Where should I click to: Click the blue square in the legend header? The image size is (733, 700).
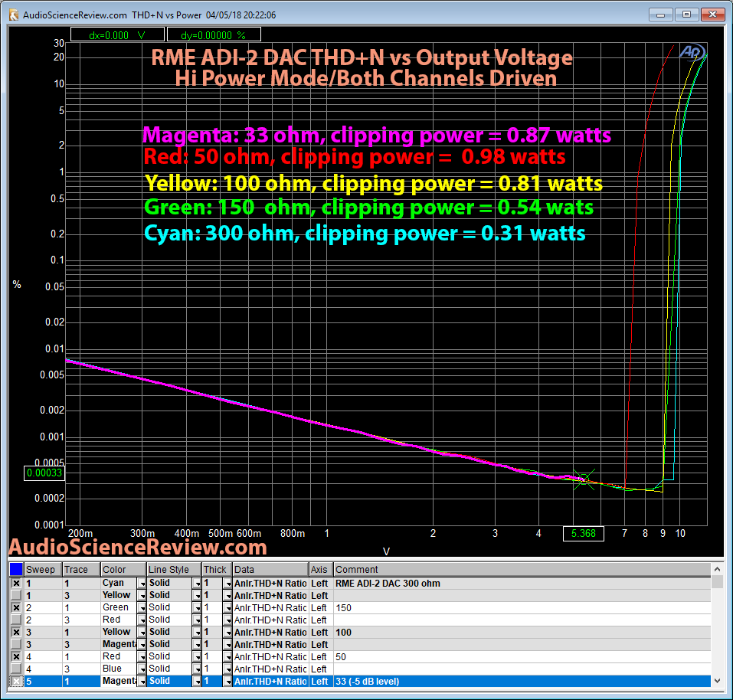pos(16,569)
